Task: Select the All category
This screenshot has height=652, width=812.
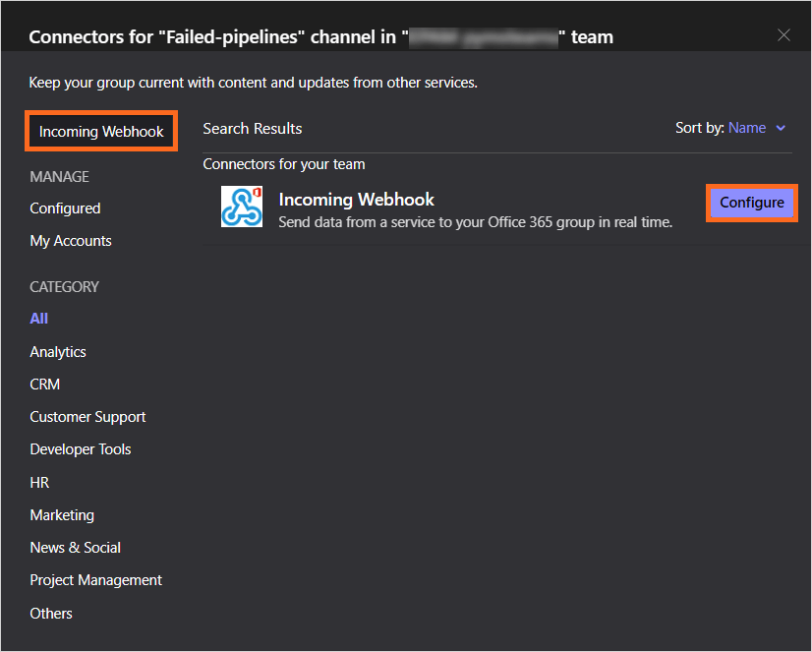Action: tap(39, 319)
